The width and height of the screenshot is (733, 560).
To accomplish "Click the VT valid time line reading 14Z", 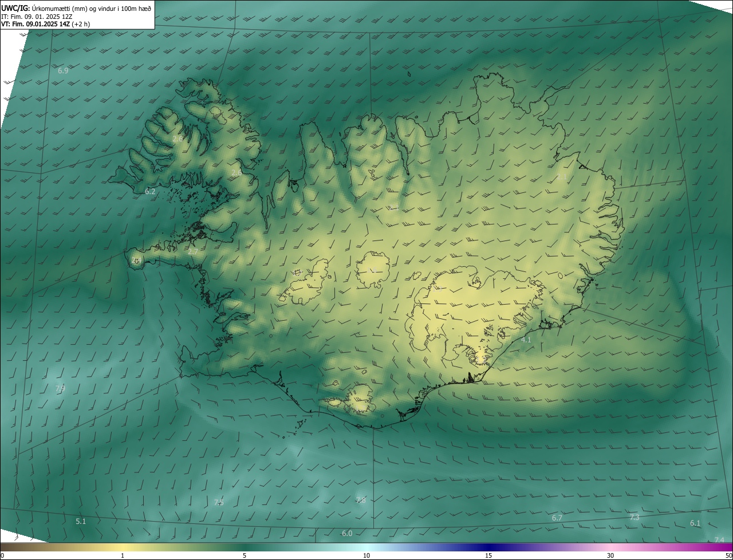I will (45, 24).
